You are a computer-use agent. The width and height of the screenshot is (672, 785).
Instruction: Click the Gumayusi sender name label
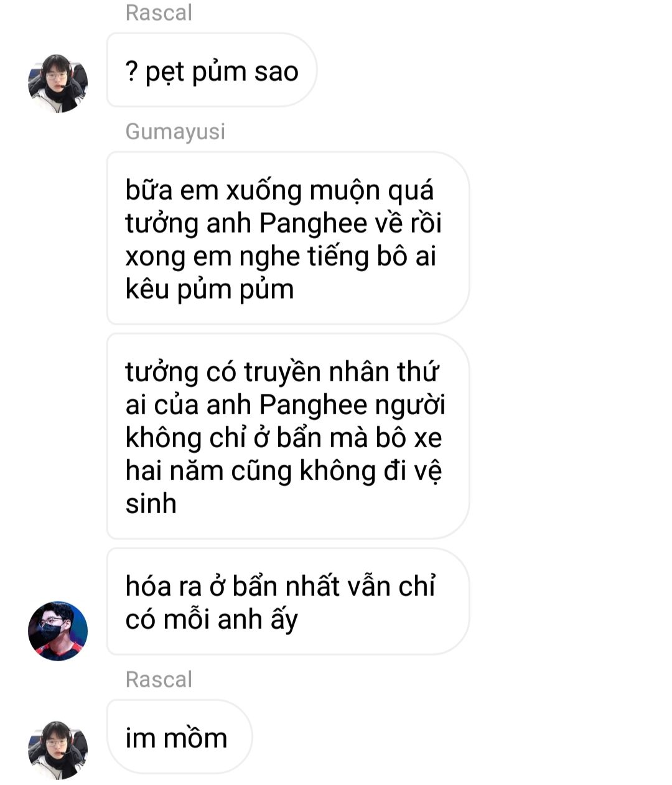point(175,132)
